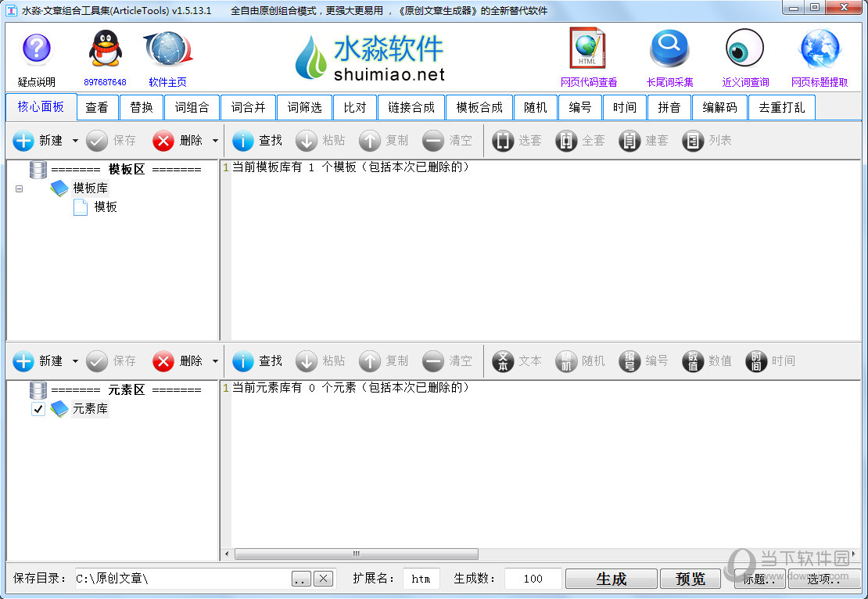Click 清空 in the element toolbar
868x599 pixels.
click(447, 361)
